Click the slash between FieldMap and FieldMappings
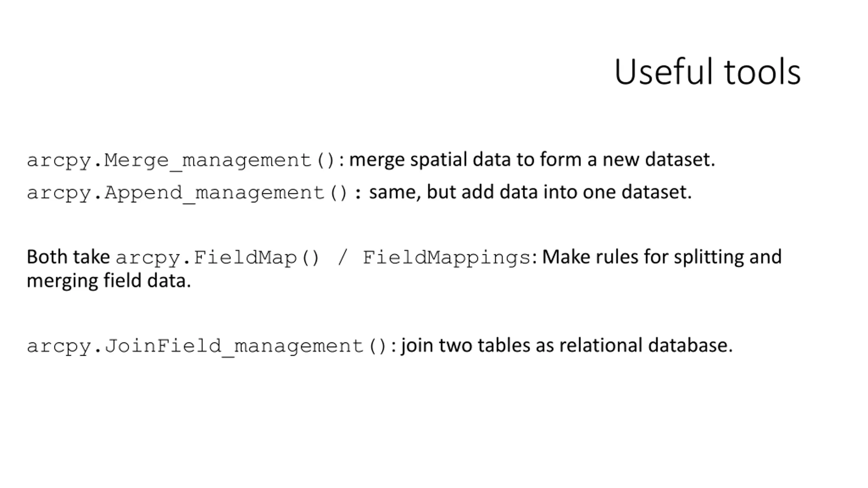The image size is (868, 488). click(x=341, y=258)
